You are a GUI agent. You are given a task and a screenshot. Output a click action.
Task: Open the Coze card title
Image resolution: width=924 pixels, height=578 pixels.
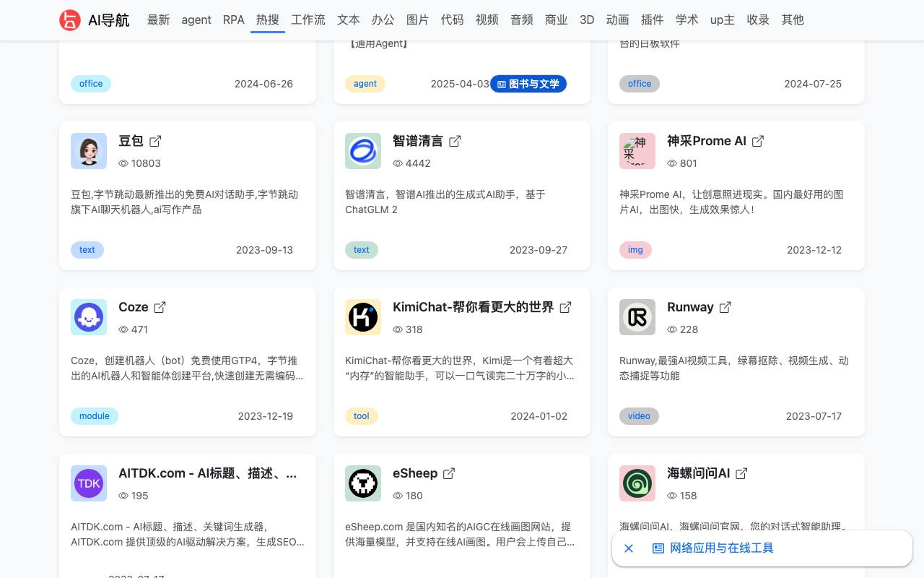[x=134, y=307]
